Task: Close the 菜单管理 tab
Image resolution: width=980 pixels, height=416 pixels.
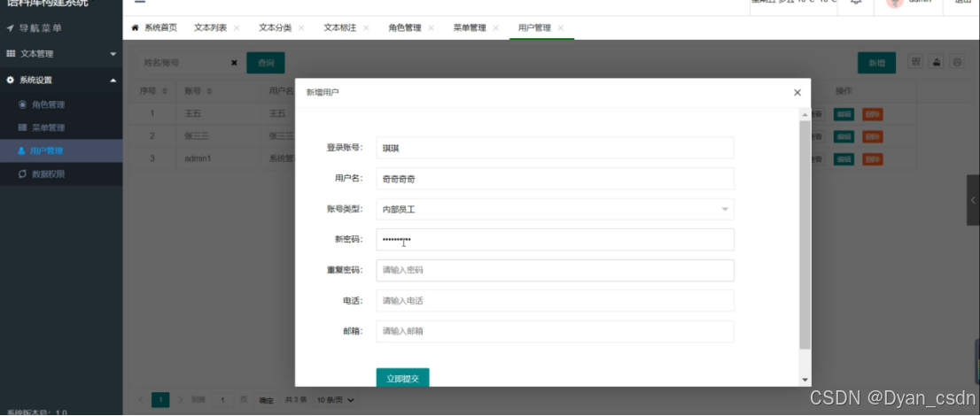Action: point(495,28)
